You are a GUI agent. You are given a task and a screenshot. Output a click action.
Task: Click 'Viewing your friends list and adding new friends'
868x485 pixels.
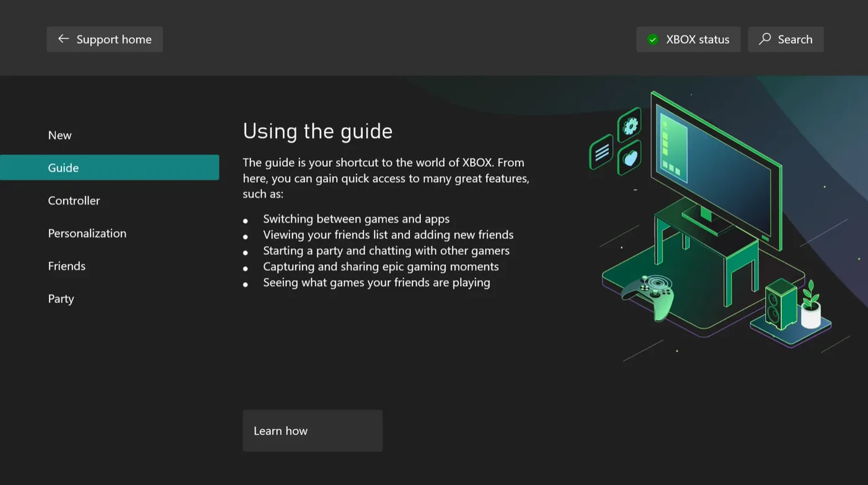pos(388,235)
